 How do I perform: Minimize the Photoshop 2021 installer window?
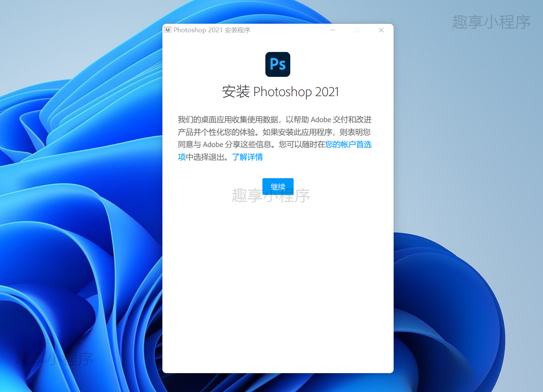pos(333,30)
